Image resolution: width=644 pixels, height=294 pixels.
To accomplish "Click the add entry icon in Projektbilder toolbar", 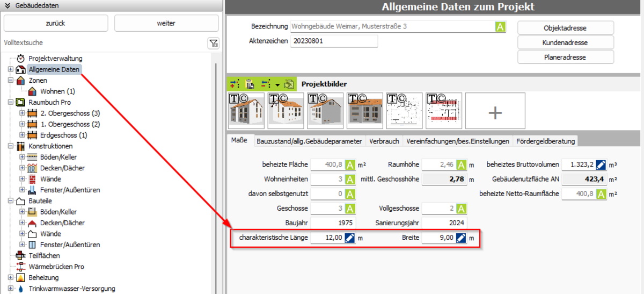I will (x=235, y=84).
